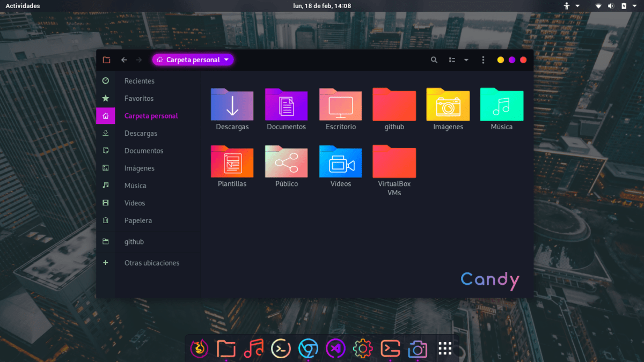The image size is (644, 362).
Task: Expand the Carpeta personal path dropdown
Action: tap(226, 60)
